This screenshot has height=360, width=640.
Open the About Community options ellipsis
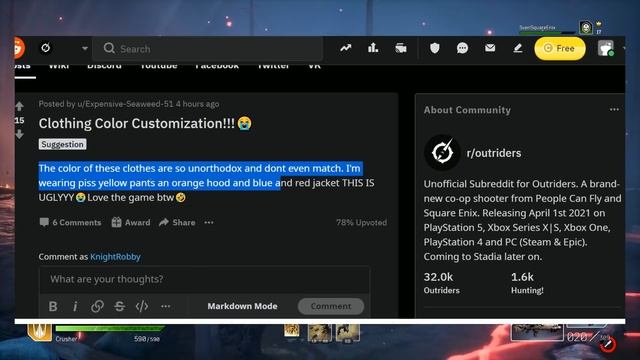coord(614,109)
